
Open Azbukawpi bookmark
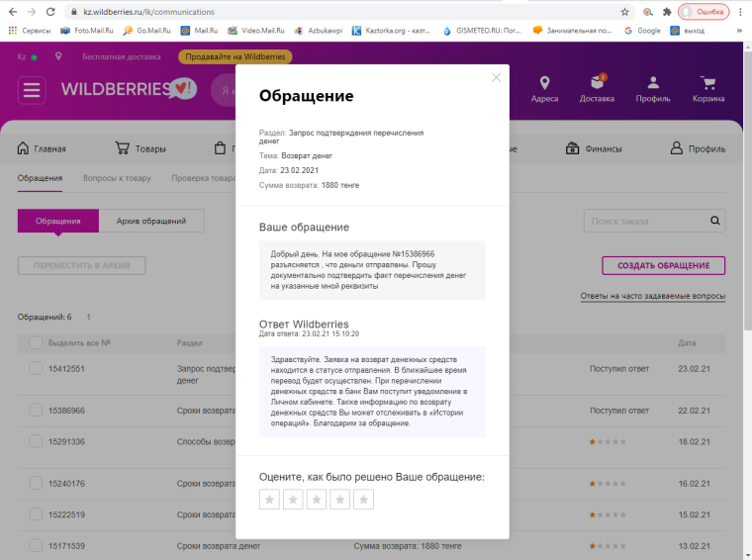pos(319,31)
